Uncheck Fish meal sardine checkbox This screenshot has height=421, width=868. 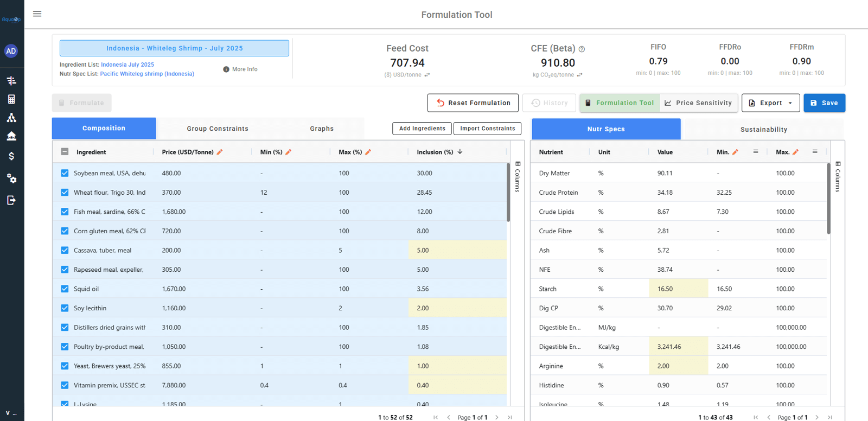point(65,212)
